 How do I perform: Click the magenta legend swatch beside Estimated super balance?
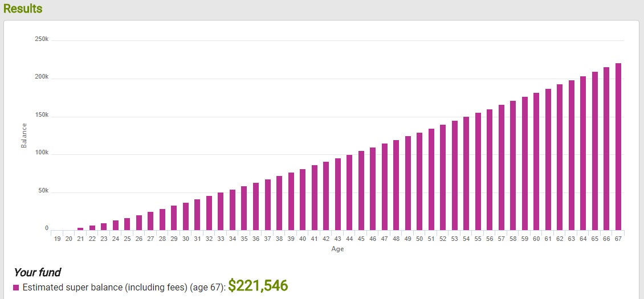(16, 287)
